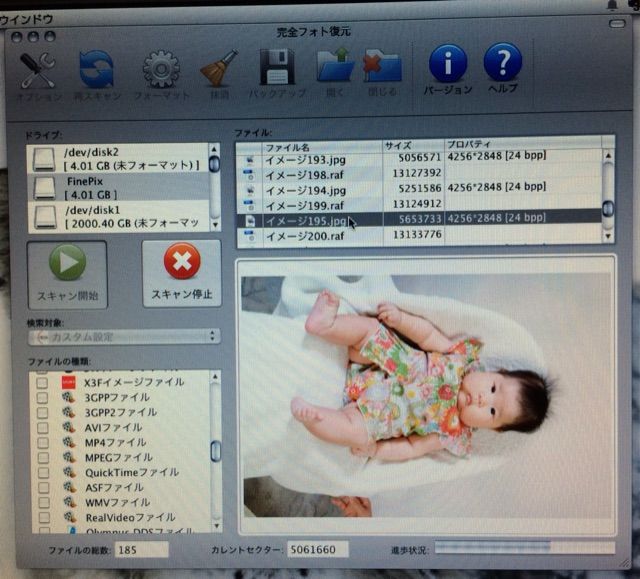Enable the WMVファイル checkbox
640x579 pixels.
[x=44, y=503]
